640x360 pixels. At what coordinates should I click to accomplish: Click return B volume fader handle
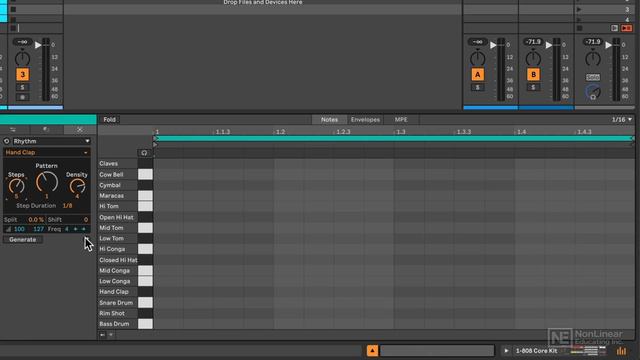[x=549, y=45]
